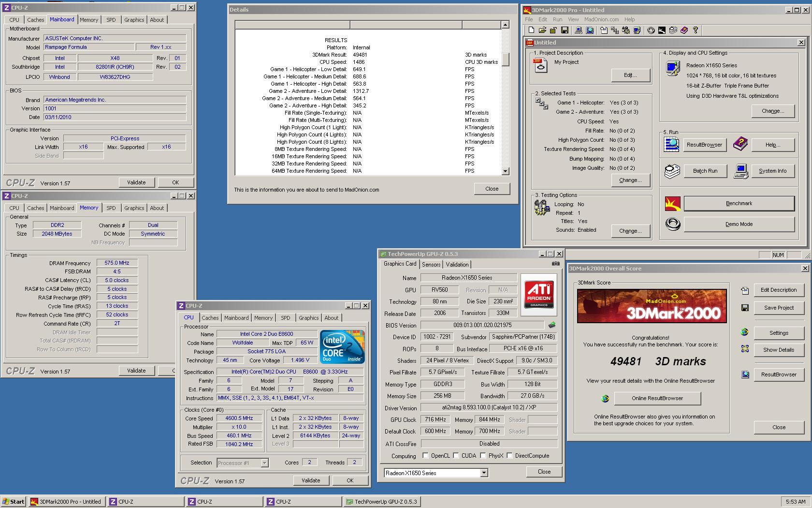Open the View menu in 3DMark2000
This screenshot has width=812, height=508.
573,19
